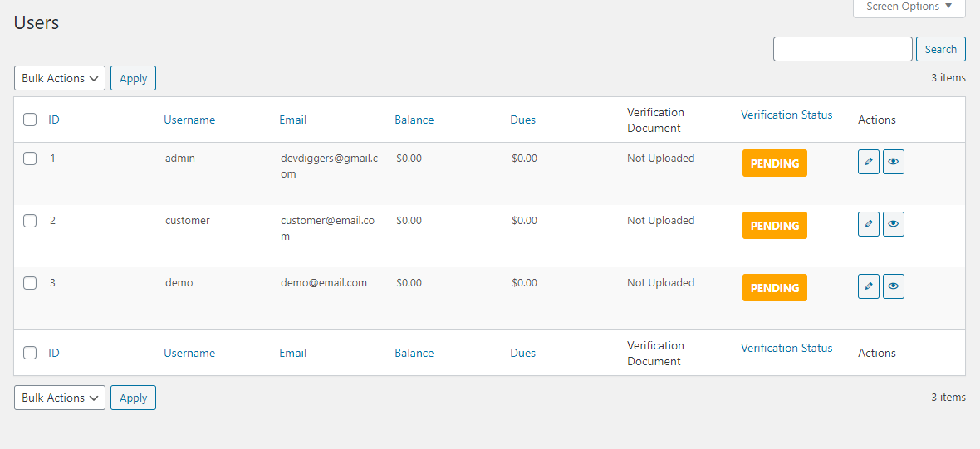Sort by Balance in the footer
The image size is (980, 449).
click(x=414, y=353)
